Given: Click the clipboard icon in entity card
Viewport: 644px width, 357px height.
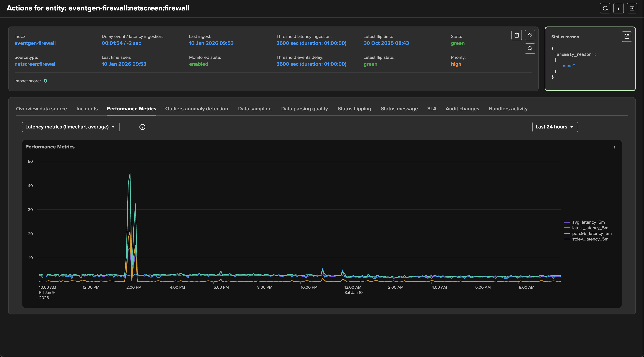Looking at the screenshot, I should 516,35.
